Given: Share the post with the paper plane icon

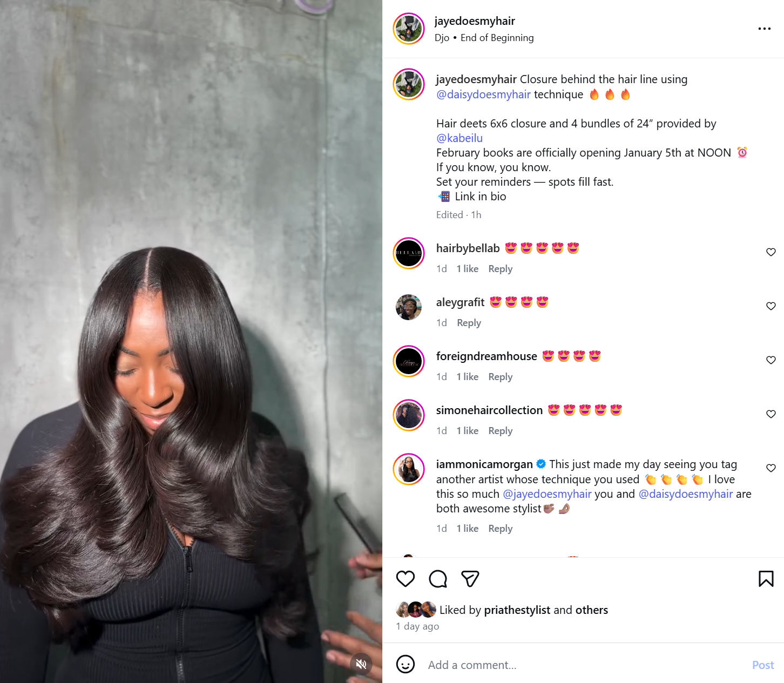Looking at the screenshot, I should pos(470,579).
